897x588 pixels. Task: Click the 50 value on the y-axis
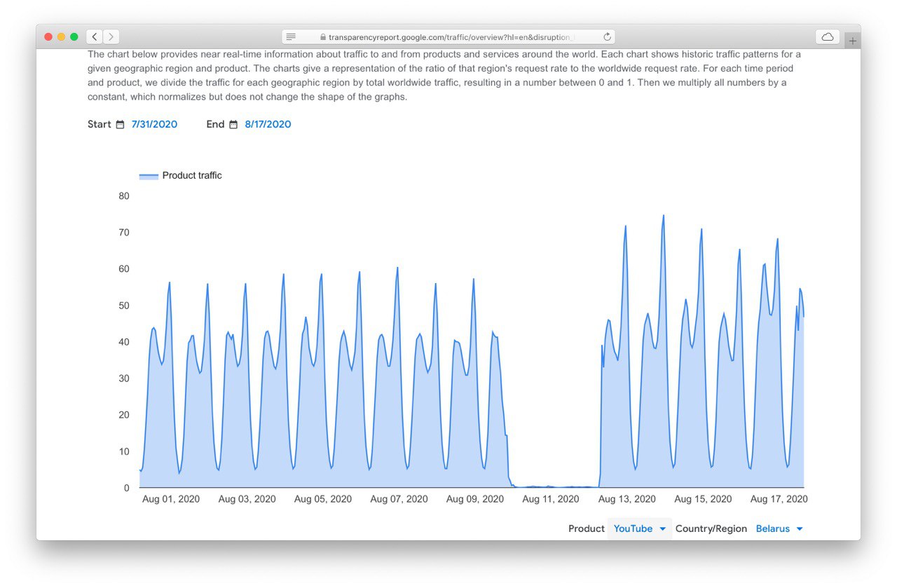pyautogui.click(x=124, y=305)
